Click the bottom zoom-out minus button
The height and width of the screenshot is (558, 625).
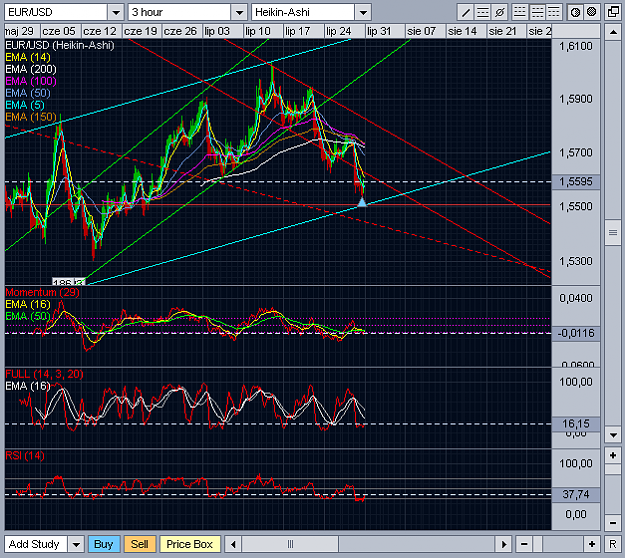coord(524,544)
